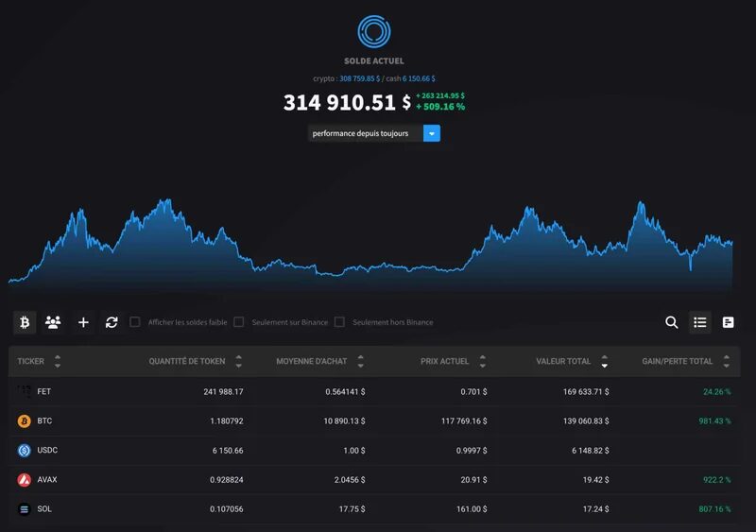The height and width of the screenshot is (532, 756).
Task: Switch to the card view icon
Action: coord(728,322)
